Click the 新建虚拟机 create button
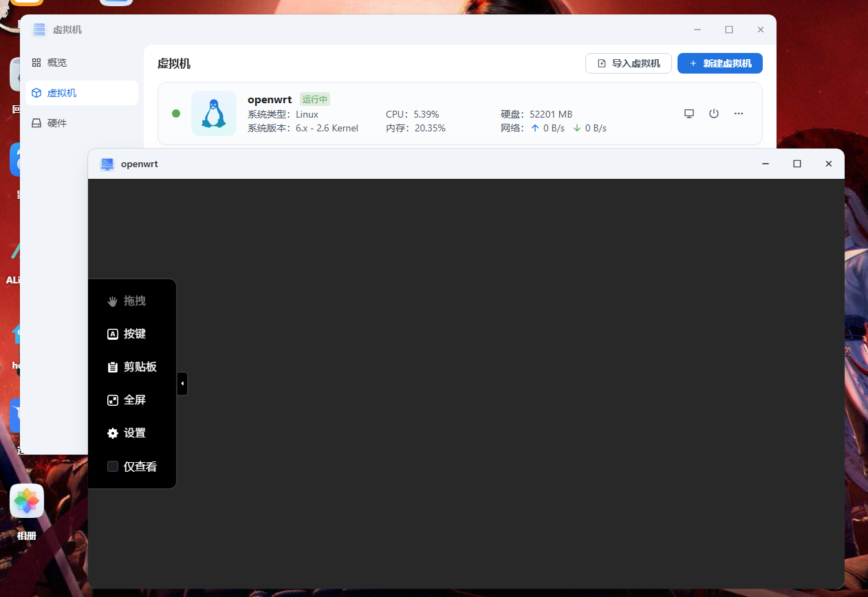 [x=719, y=63]
